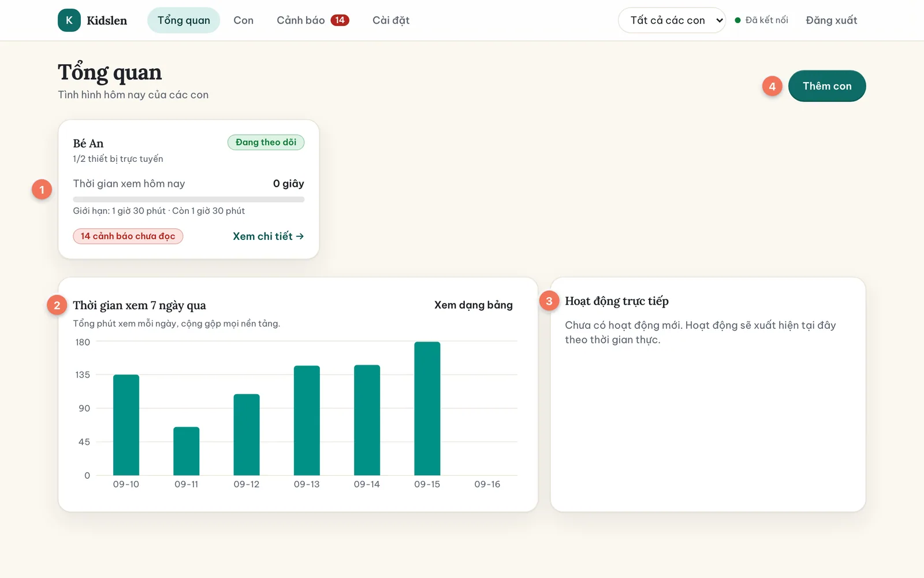Click the green connected status dot
The height and width of the screenshot is (578, 924).
click(737, 20)
